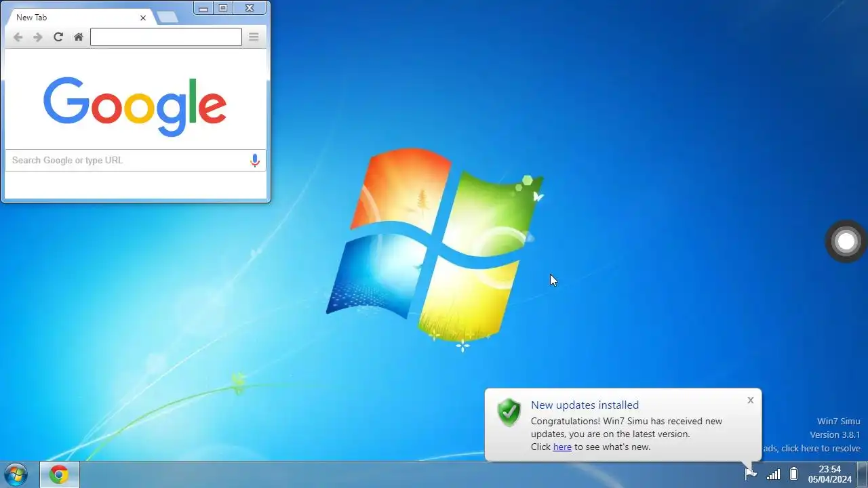868x488 pixels.
Task: Click the Search Google or type URL box
Action: (136, 161)
